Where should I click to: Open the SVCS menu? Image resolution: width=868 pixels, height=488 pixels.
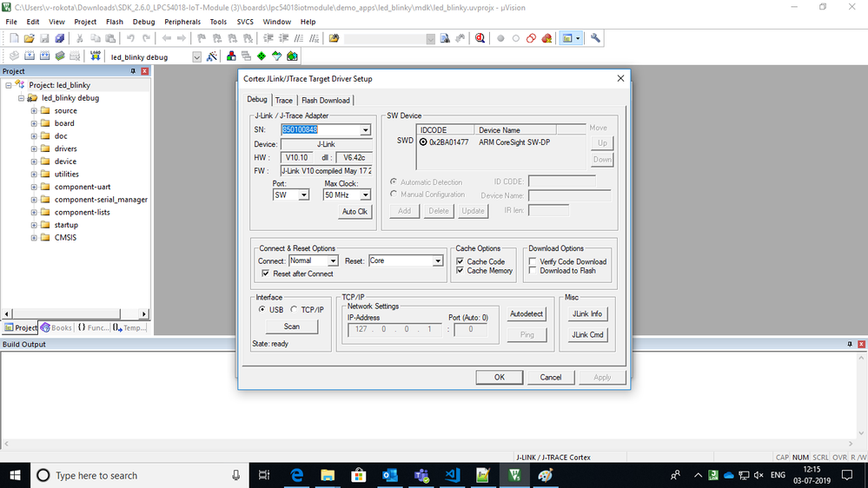click(x=245, y=22)
